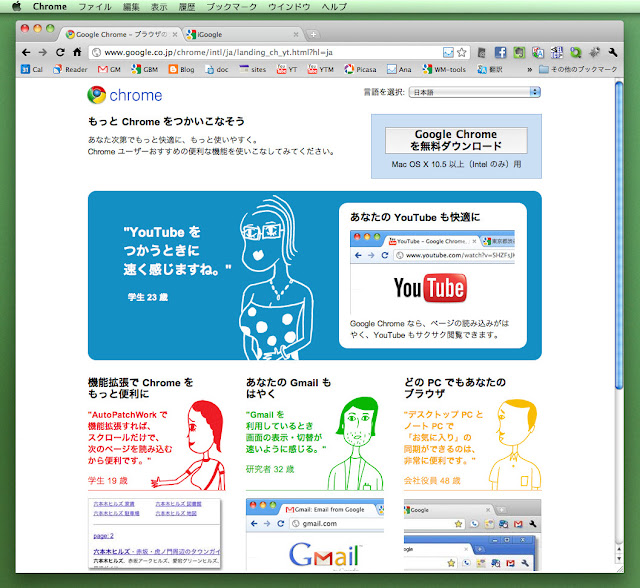The height and width of the screenshot is (588, 640).
Task: Bookmark this page with the star
Action: point(462,52)
